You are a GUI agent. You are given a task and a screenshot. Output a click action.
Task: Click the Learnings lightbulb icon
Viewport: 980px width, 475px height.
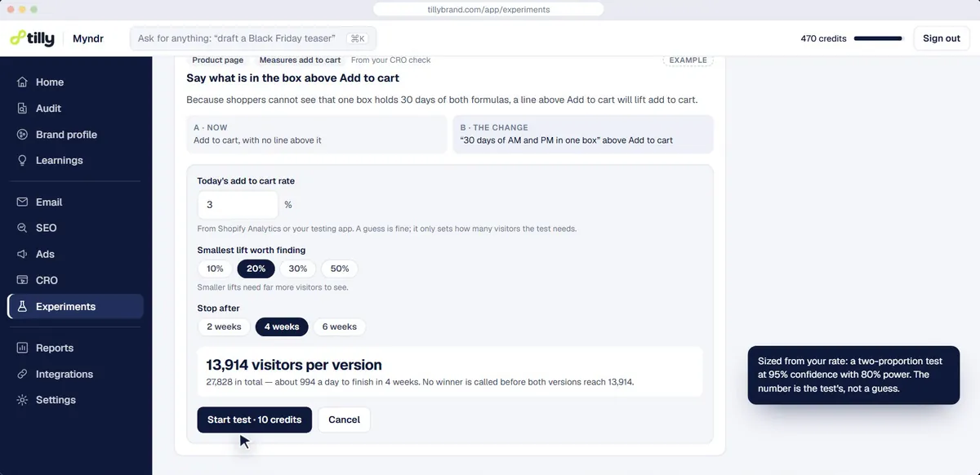[22, 161]
